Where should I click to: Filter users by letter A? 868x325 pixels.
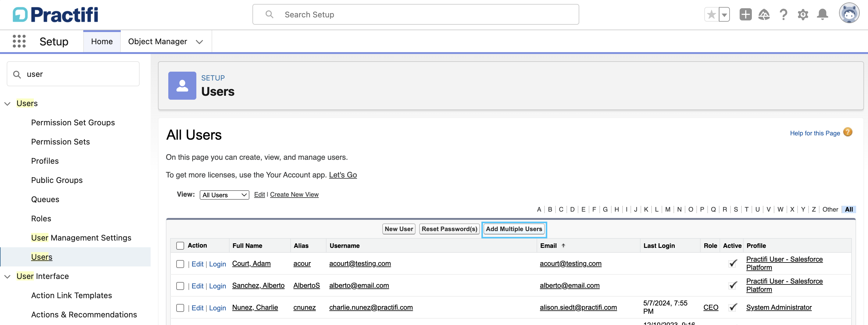pos(539,209)
